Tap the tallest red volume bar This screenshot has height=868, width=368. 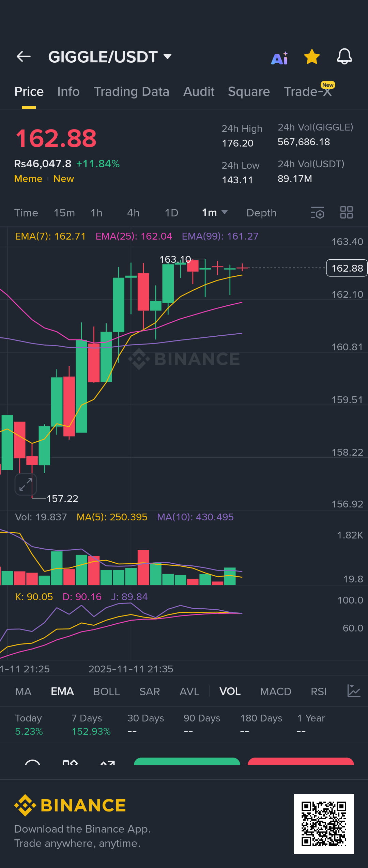tap(143, 567)
